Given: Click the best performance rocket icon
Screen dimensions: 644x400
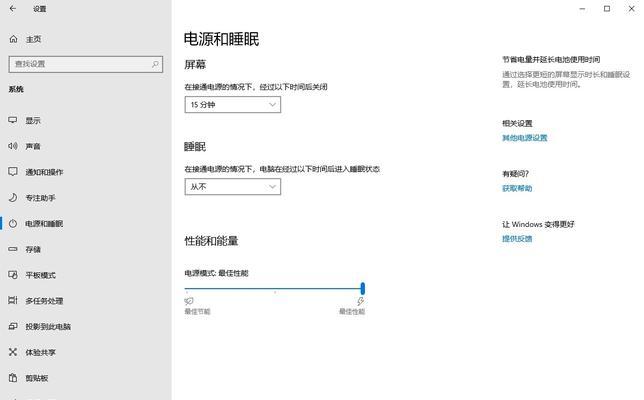Looking at the screenshot, I should point(360,301).
